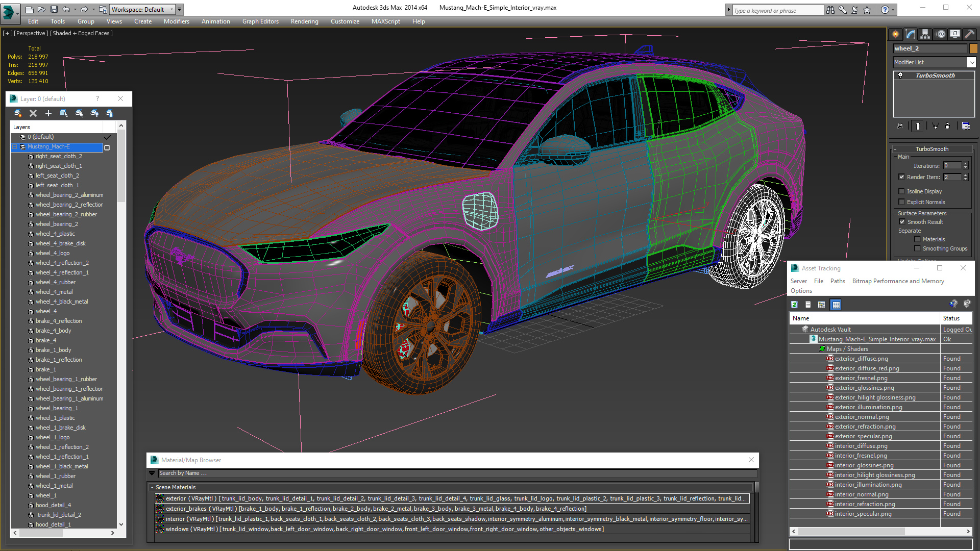Add selected objects to highlighted layer with plus icon

click(48, 113)
